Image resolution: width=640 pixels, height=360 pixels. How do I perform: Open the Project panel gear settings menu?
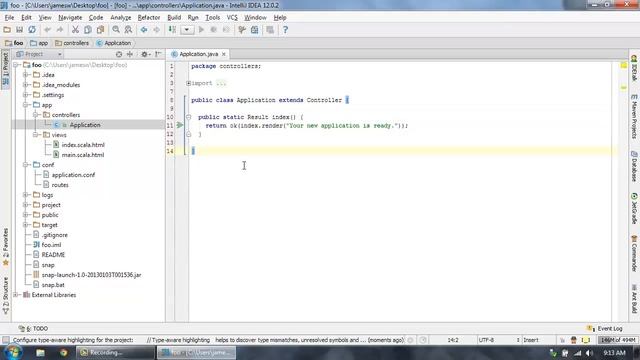[x=145, y=54]
